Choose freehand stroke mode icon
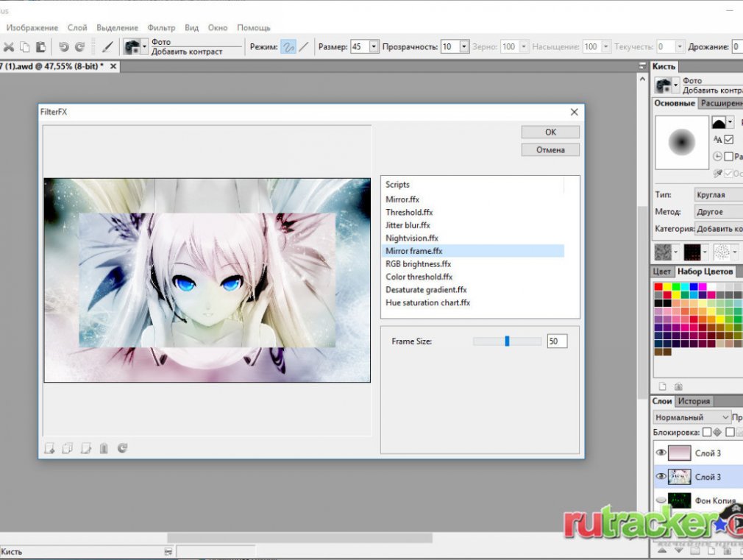This screenshot has width=743, height=560. pyautogui.click(x=288, y=46)
